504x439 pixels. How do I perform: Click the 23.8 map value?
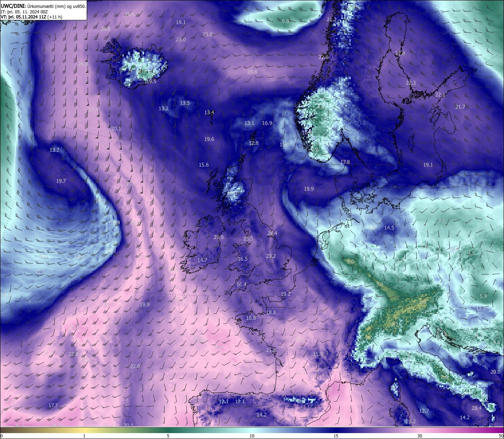coord(208,34)
